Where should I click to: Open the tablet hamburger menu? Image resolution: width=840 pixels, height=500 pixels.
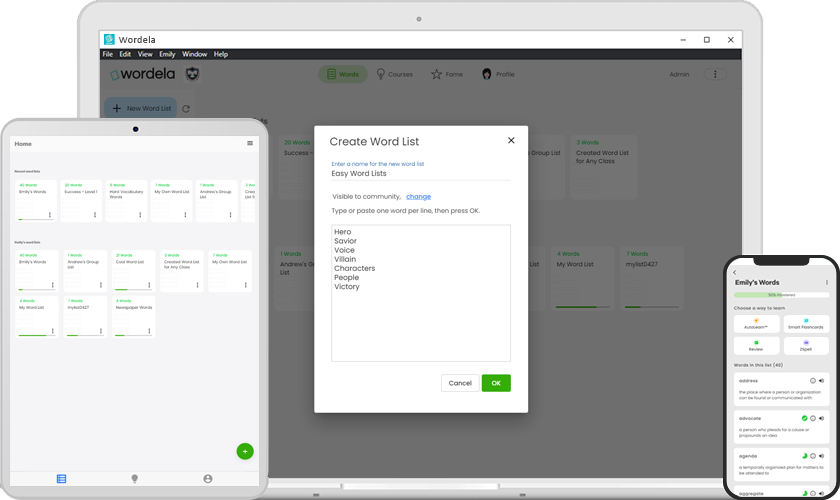pos(250,144)
